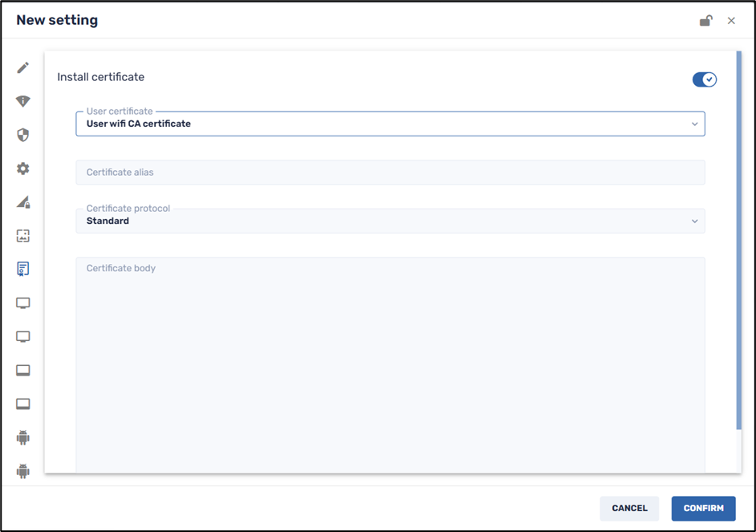Select the bottom-most Android icon in sidebar

point(23,471)
